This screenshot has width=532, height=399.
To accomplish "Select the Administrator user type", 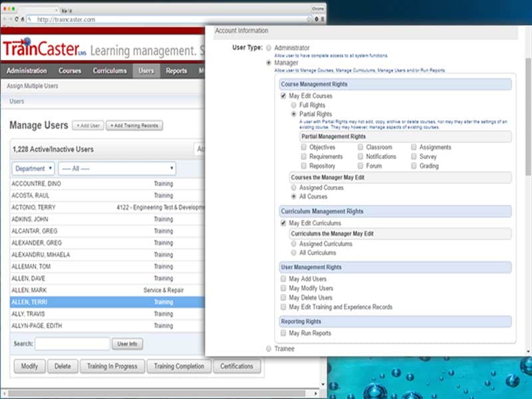I will pos(269,48).
